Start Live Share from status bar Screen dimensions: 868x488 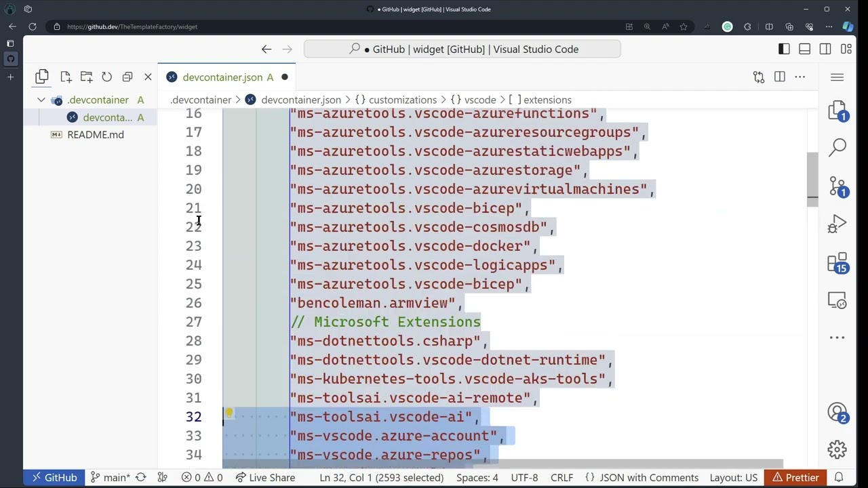pos(265,477)
